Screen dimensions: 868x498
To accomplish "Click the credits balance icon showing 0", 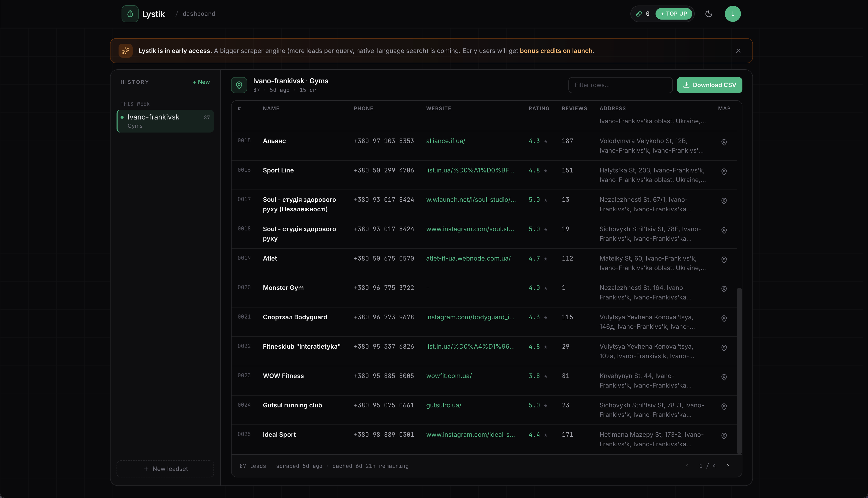I will [639, 14].
